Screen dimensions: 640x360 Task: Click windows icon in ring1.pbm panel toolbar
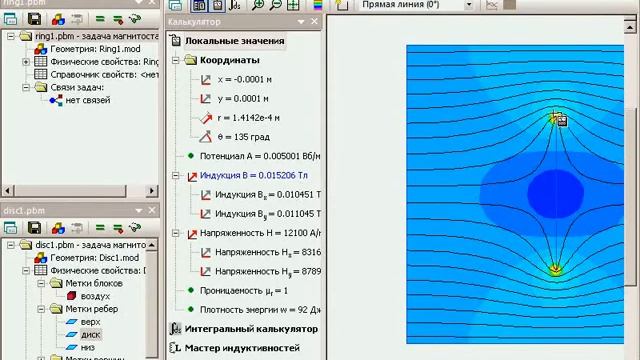[10, 19]
